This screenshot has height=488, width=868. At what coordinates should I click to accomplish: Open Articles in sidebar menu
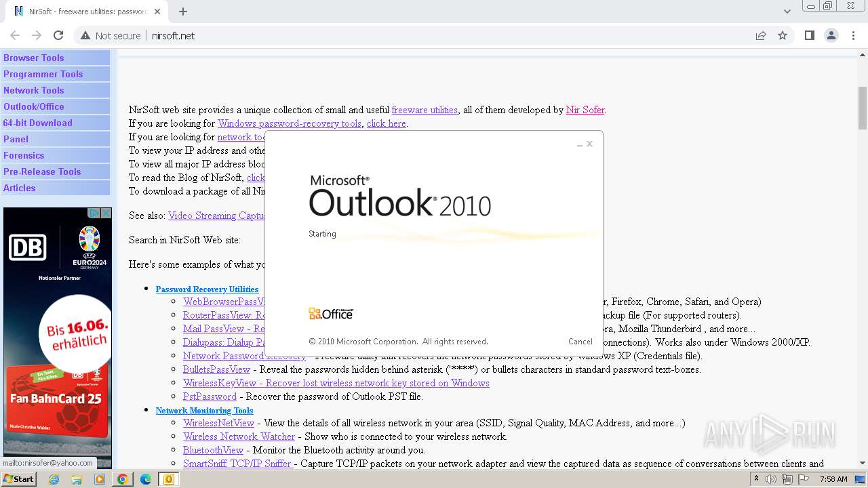tap(56, 188)
